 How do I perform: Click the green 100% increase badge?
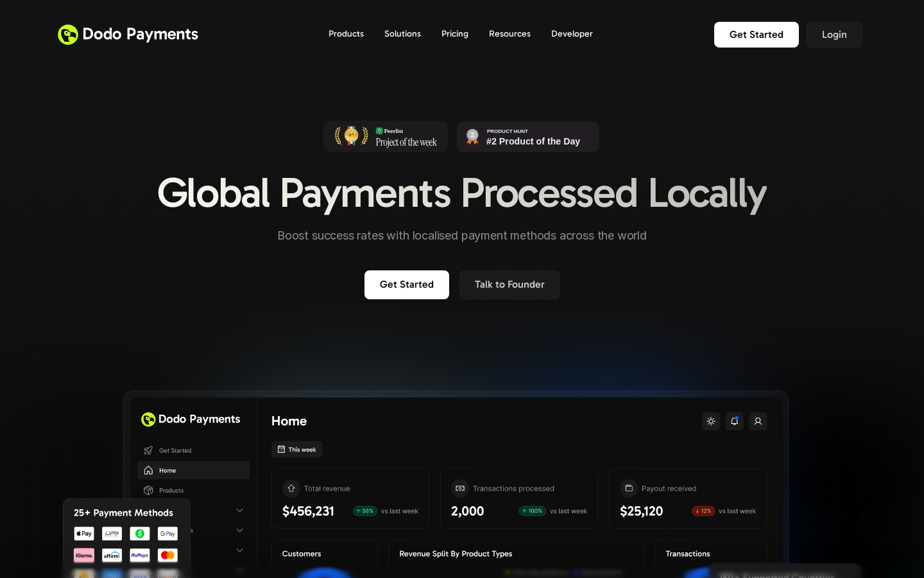coord(533,511)
